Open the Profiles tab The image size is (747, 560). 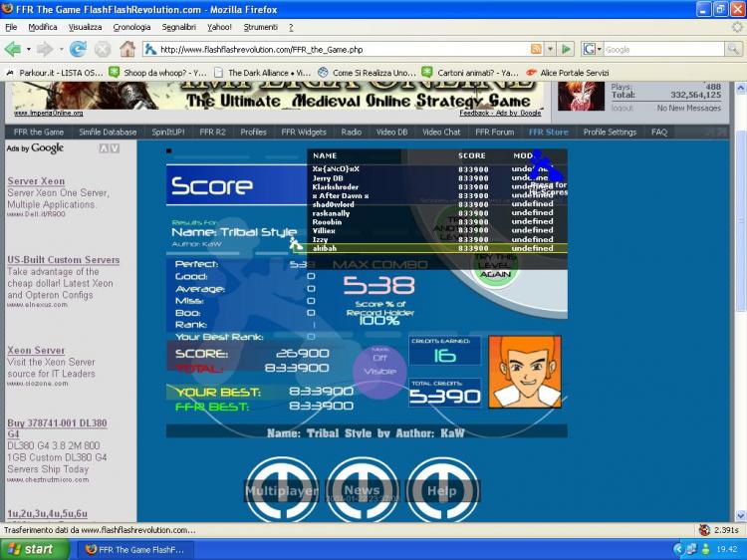(253, 132)
